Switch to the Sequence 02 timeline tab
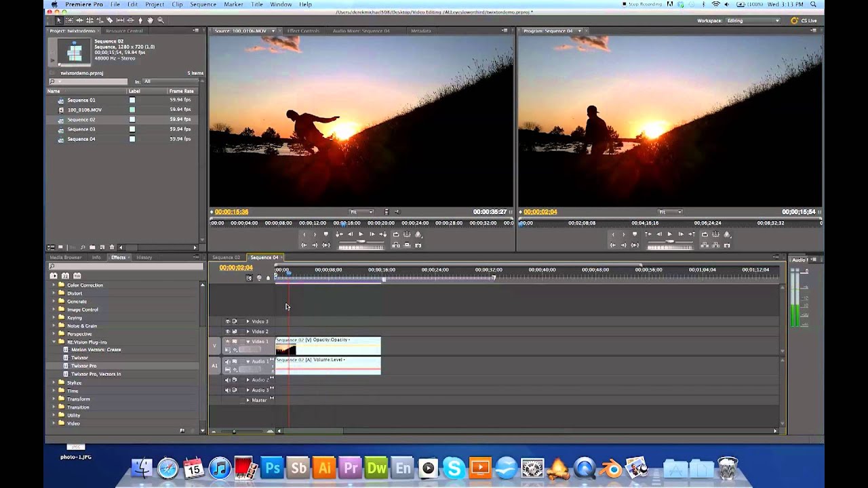The height and width of the screenshot is (488, 868). click(226, 258)
